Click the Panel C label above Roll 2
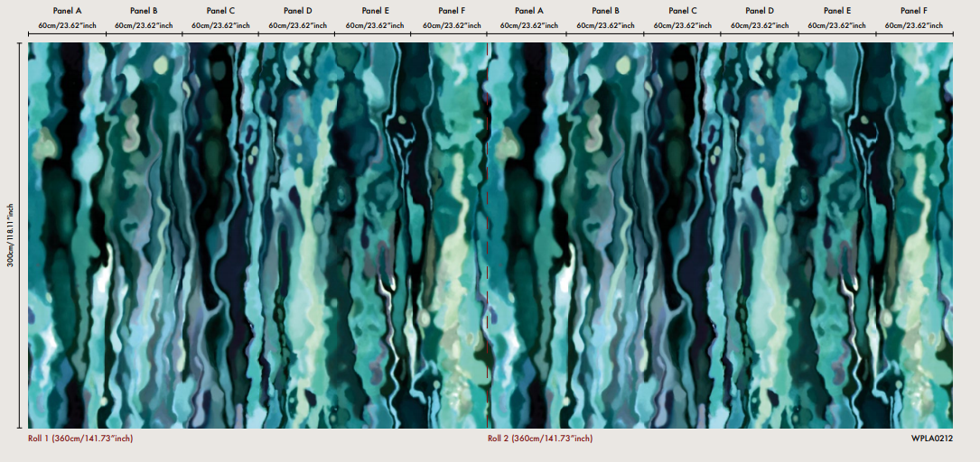This screenshot has width=980, height=462. [x=683, y=11]
